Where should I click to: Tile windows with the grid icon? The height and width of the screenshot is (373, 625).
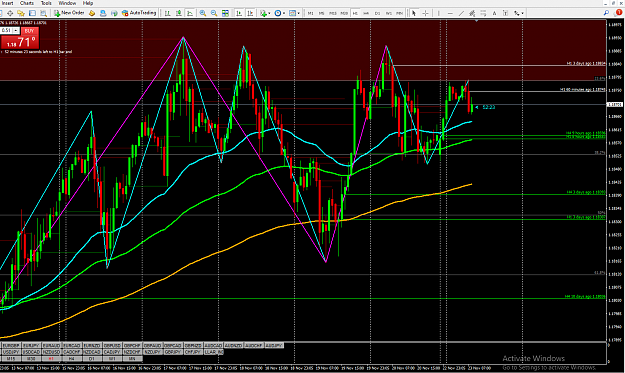click(225, 13)
